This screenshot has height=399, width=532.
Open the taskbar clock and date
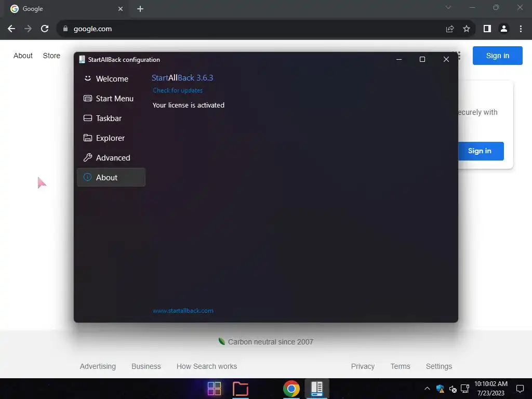[490, 389]
